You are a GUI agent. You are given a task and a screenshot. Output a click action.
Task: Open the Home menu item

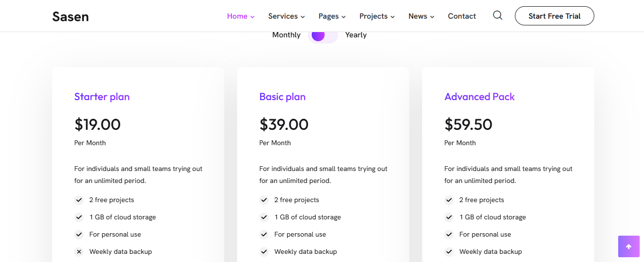click(240, 16)
